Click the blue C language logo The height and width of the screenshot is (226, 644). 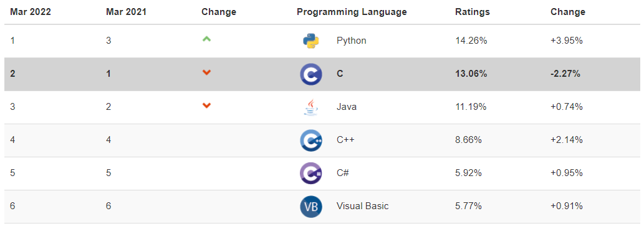coord(311,74)
